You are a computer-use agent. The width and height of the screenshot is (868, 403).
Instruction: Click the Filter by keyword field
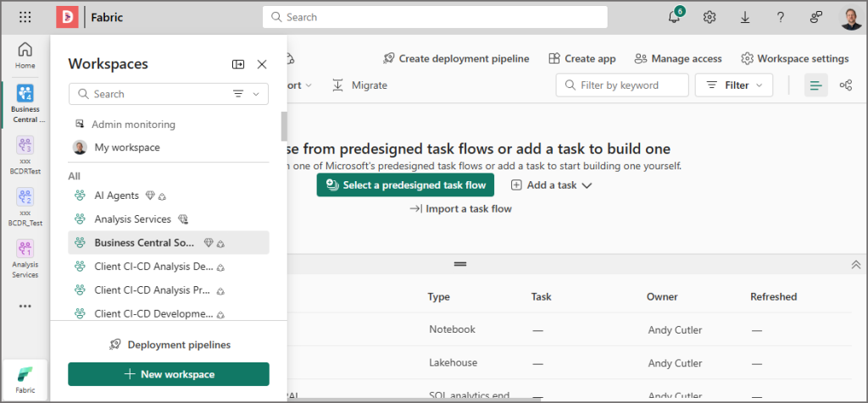click(x=622, y=85)
